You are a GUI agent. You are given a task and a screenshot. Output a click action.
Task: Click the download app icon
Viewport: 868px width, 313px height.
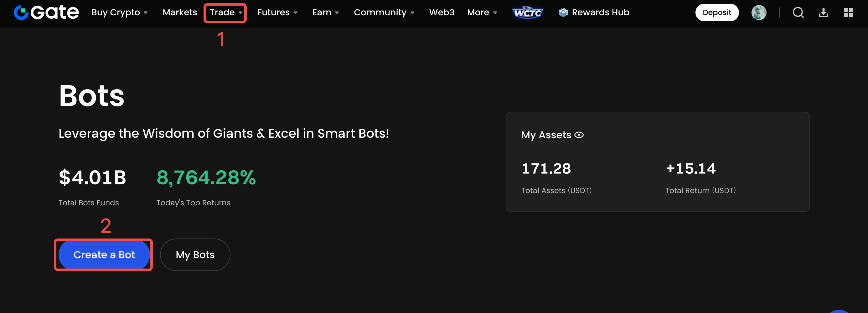click(x=823, y=13)
